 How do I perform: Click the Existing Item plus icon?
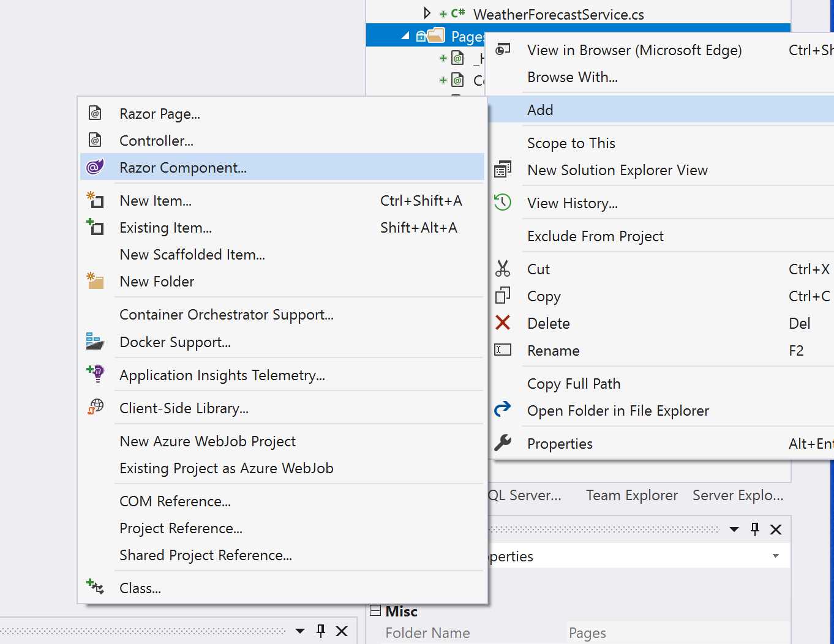[x=95, y=227]
